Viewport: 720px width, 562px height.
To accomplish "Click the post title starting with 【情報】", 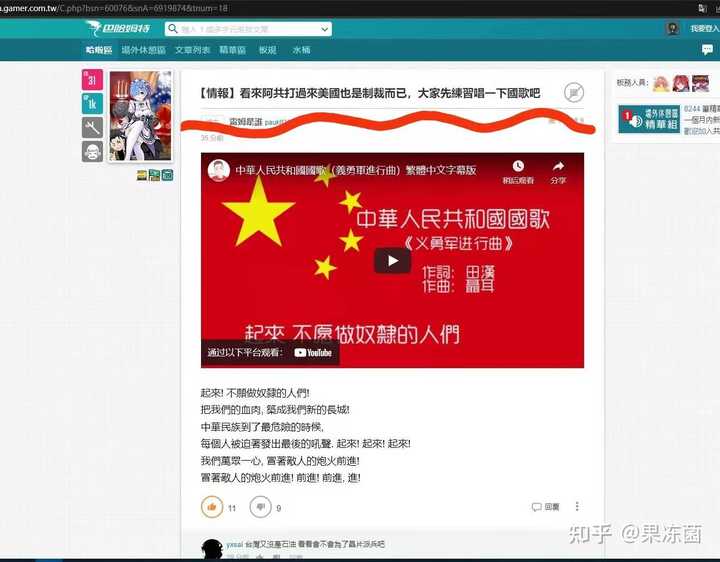I will coord(370,93).
